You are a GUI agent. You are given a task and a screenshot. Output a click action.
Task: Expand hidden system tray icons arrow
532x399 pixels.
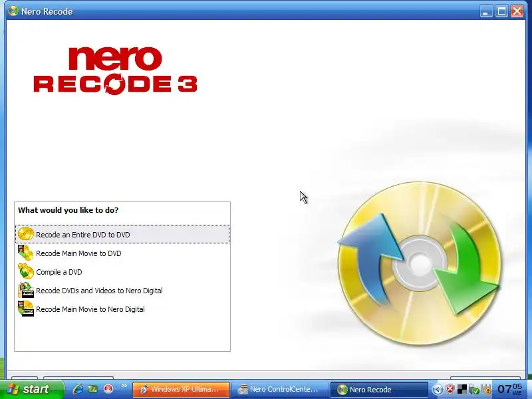click(x=438, y=390)
